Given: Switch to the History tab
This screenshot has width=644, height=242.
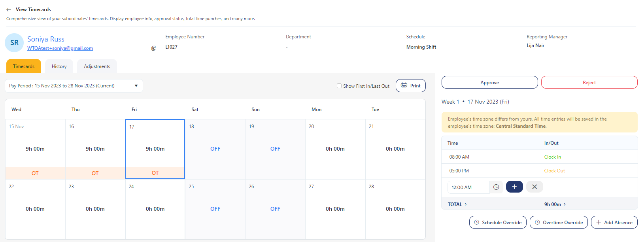Looking at the screenshot, I should (59, 66).
